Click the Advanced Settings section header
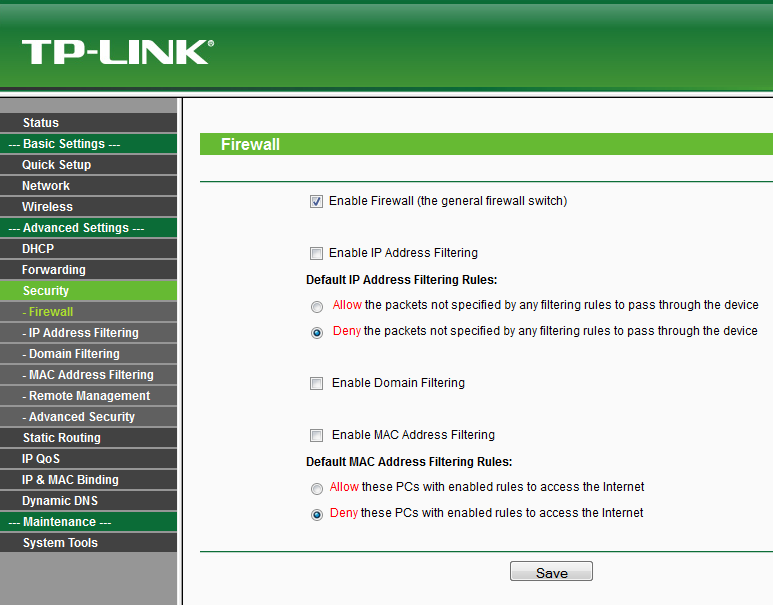Screen dimensions: 774x606 pos(88,228)
